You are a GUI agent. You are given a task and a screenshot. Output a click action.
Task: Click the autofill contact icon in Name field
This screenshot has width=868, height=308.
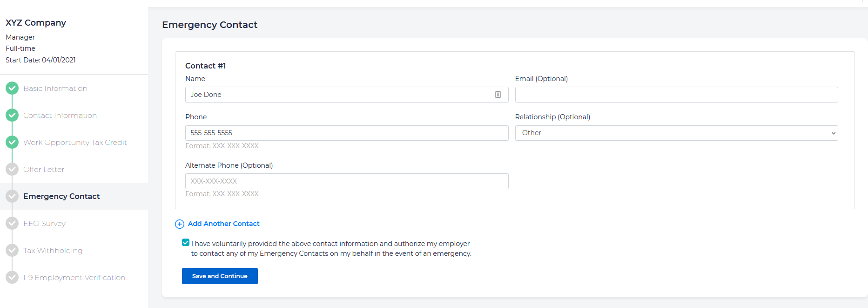tap(498, 95)
